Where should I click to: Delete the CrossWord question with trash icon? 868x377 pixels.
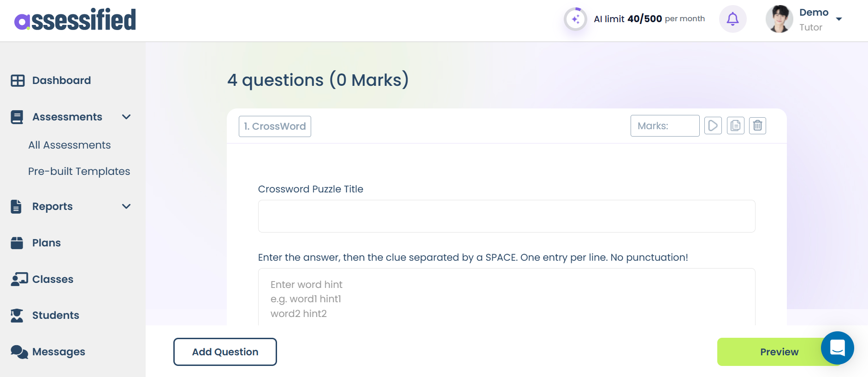(757, 126)
